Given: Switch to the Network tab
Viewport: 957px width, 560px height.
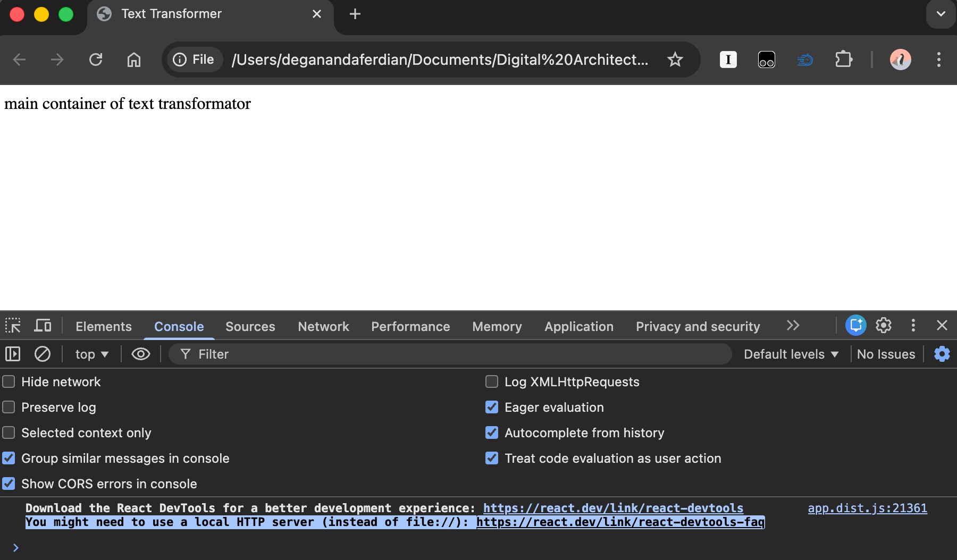Looking at the screenshot, I should click(323, 327).
